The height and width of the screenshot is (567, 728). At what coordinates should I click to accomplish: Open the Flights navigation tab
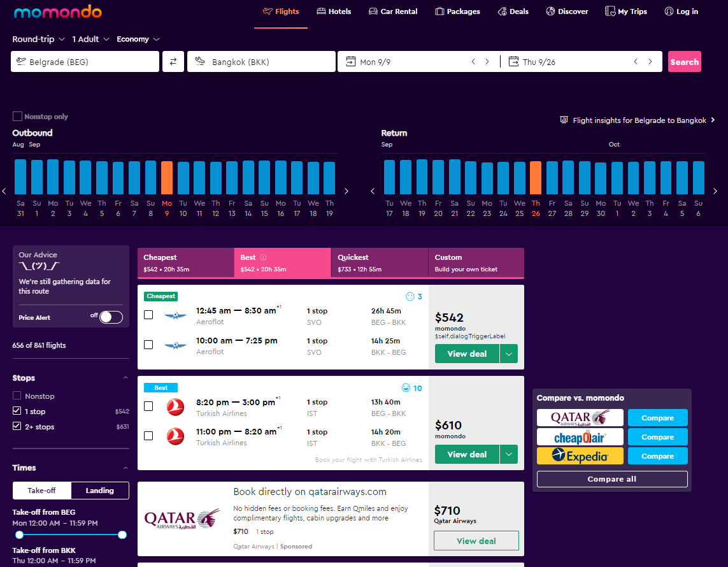(x=281, y=11)
